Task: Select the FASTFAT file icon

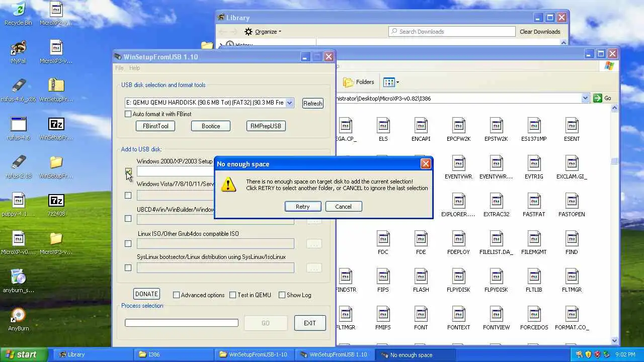Action: [534, 205]
